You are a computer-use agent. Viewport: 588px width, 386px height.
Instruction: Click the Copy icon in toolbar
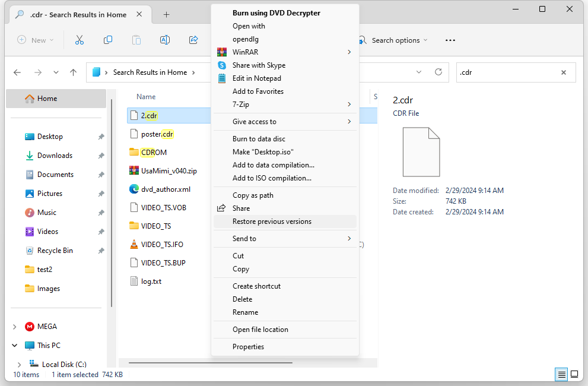point(108,40)
